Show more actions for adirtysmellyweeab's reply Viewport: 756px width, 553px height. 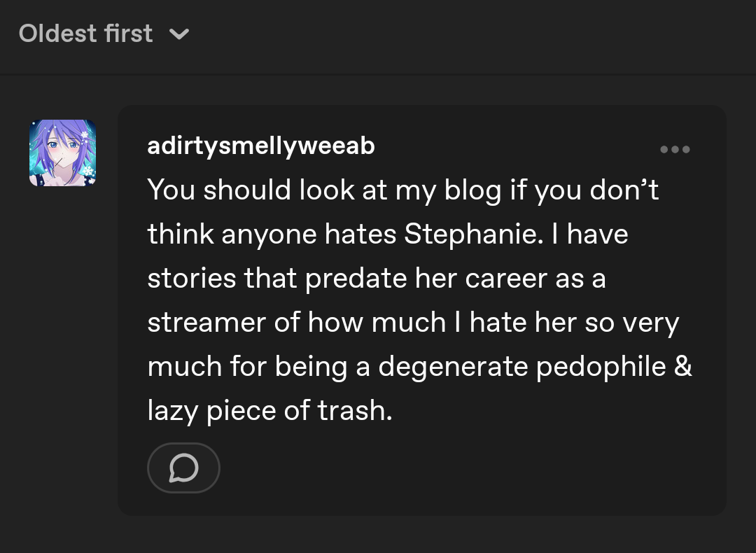click(675, 150)
